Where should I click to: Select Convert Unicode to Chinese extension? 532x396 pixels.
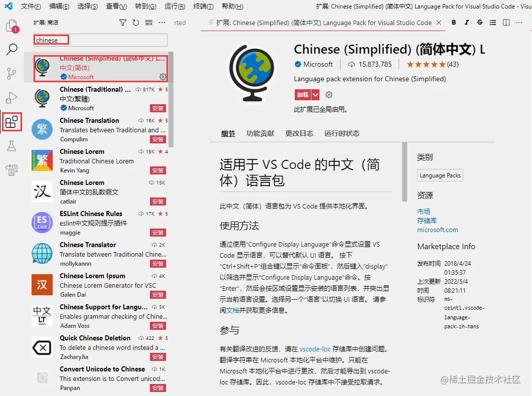point(100,378)
